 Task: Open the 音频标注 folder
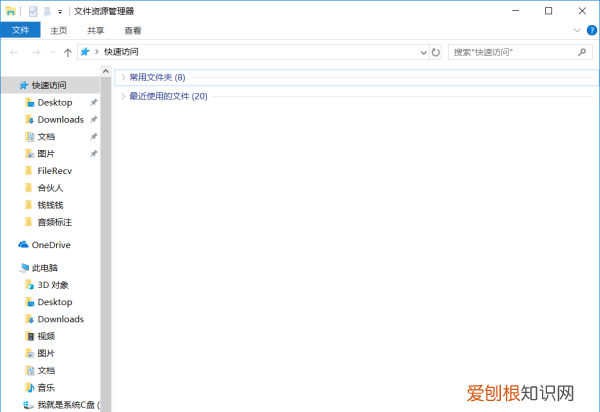coord(55,222)
